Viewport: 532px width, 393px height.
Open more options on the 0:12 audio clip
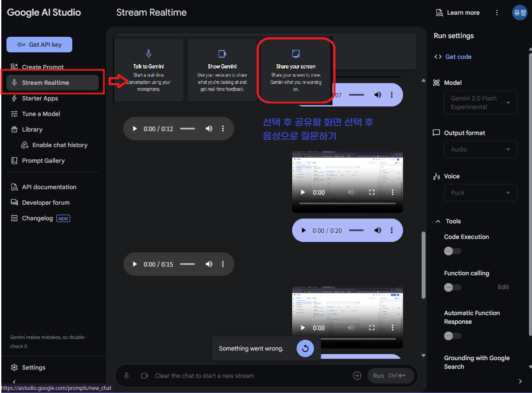pos(223,129)
